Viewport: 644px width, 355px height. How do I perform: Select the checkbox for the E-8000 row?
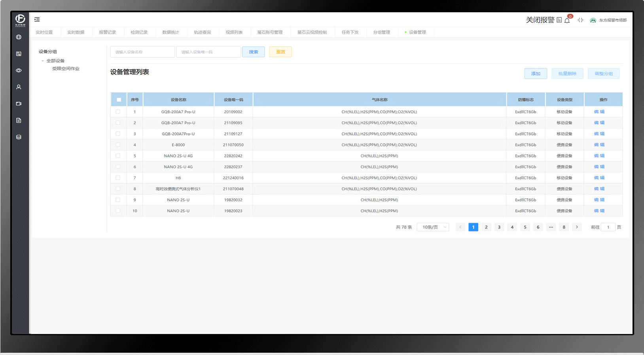(118, 145)
